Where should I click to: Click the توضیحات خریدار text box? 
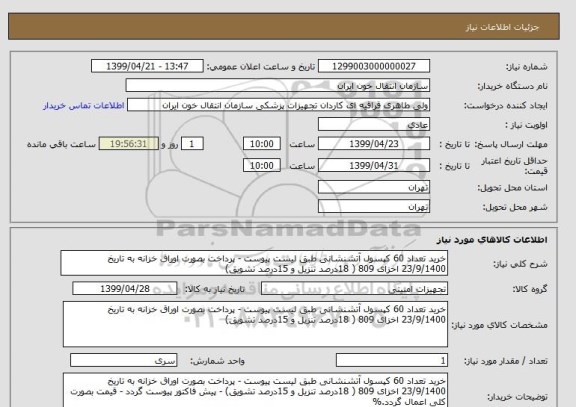click(255, 390)
